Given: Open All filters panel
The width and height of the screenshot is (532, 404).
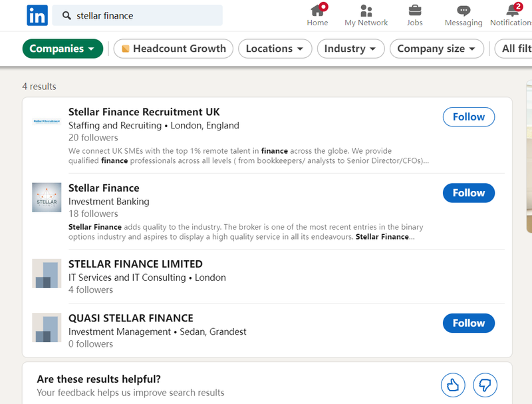Looking at the screenshot, I should [x=513, y=49].
